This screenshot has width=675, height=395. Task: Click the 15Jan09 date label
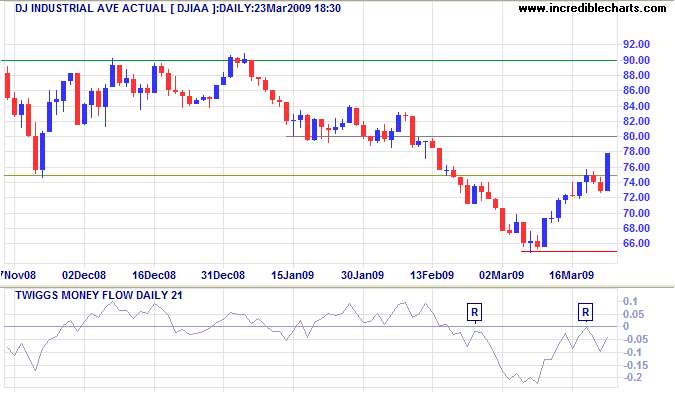293,275
